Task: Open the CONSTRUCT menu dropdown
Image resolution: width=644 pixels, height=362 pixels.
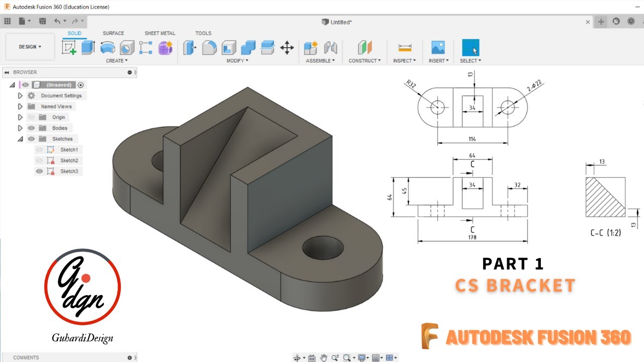Action: coord(365,61)
